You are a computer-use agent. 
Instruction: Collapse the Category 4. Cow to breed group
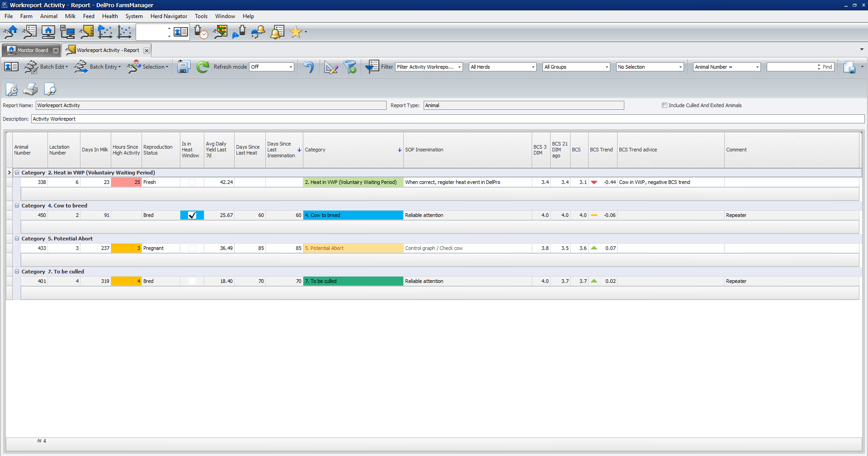pyautogui.click(x=17, y=206)
